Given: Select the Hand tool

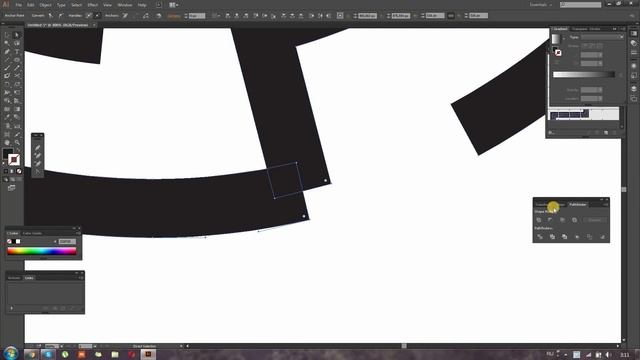Looking at the screenshot, I should [7, 143].
